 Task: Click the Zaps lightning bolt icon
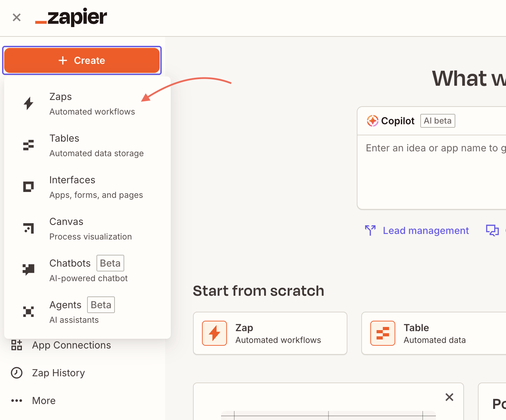(x=28, y=103)
